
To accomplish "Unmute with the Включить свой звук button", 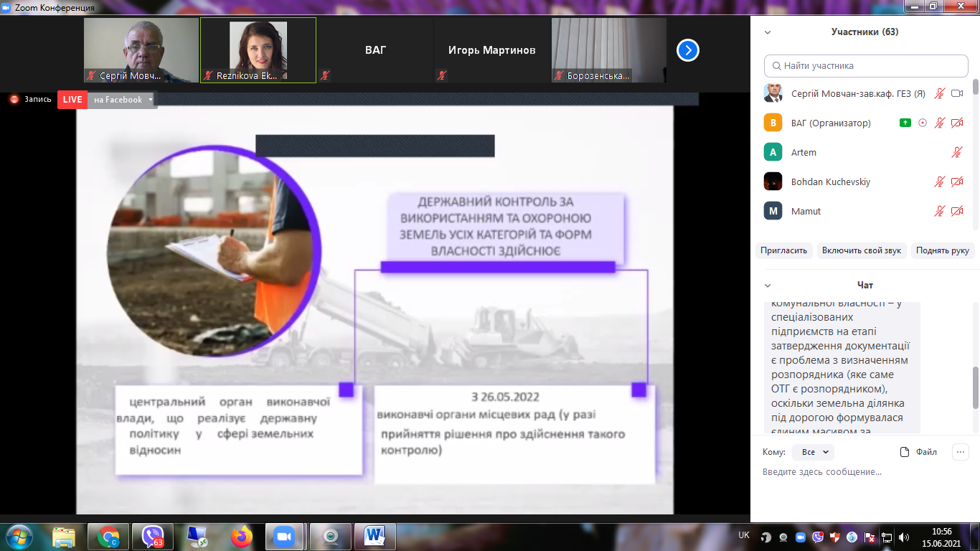I will coord(862,250).
